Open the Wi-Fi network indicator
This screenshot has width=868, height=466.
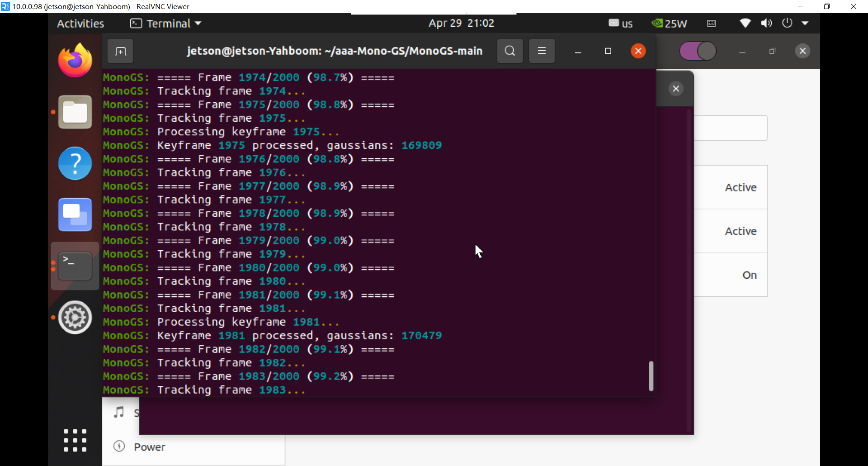[745, 23]
